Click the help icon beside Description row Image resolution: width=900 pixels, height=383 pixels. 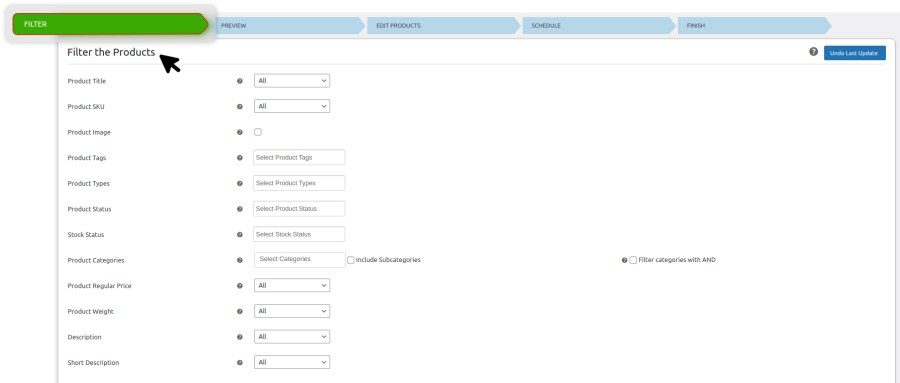point(240,337)
